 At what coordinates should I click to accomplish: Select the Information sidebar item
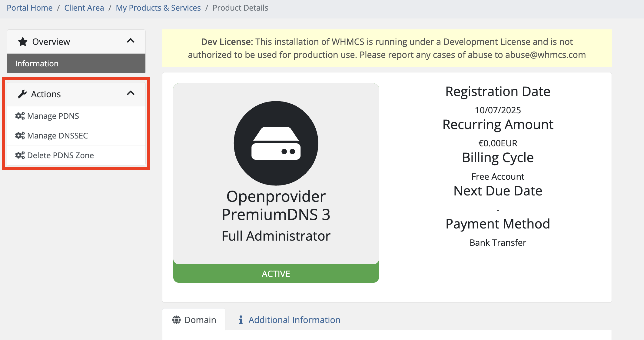76,63
